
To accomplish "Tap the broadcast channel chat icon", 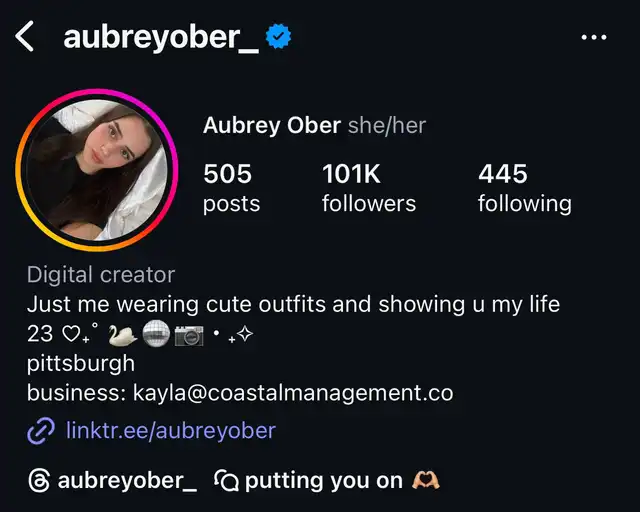I will point(227,481).
